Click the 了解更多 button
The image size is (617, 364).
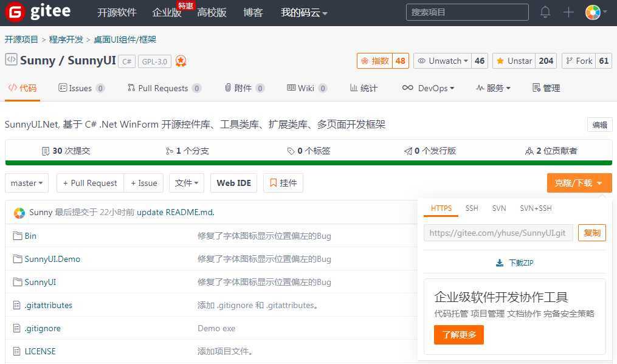(x=459, y=335)
